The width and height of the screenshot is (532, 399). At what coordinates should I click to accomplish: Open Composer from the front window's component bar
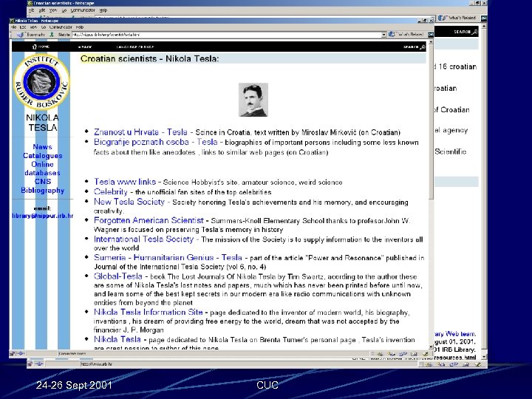[x=425, y=354]
